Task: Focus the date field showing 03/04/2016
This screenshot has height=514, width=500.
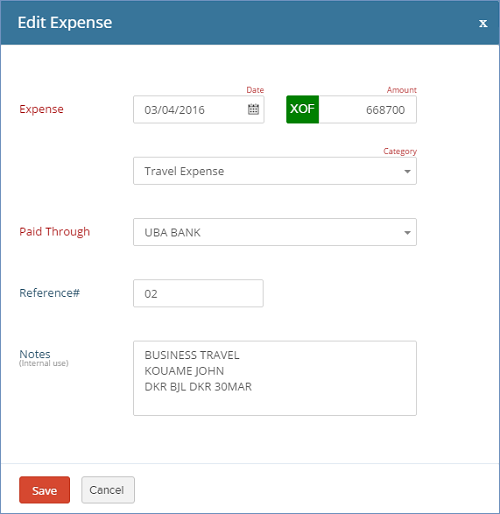Action: [199, 109]
